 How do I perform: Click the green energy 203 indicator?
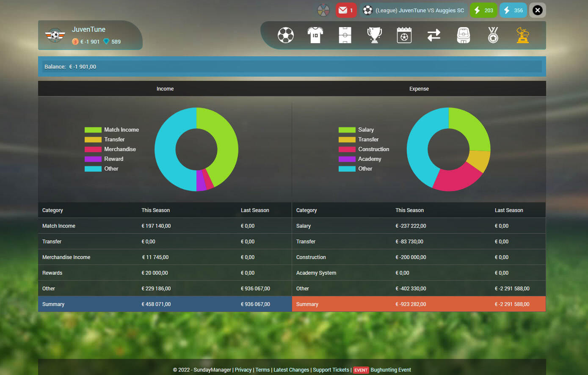(483, 10)
